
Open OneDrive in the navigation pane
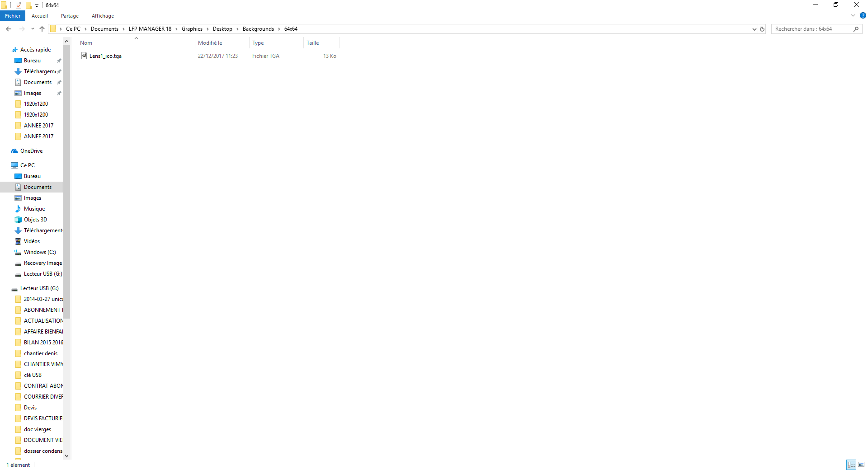(x=31, y=151)
